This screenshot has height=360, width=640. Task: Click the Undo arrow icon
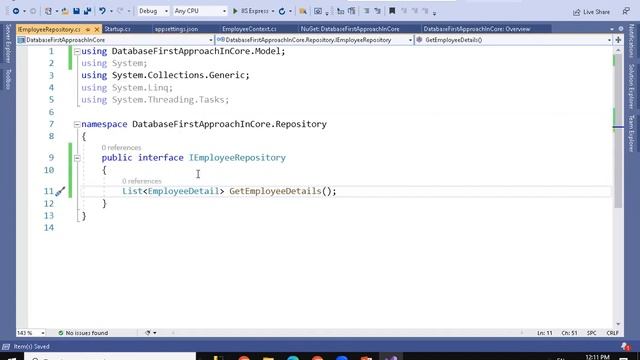click(x=102, y=11)
